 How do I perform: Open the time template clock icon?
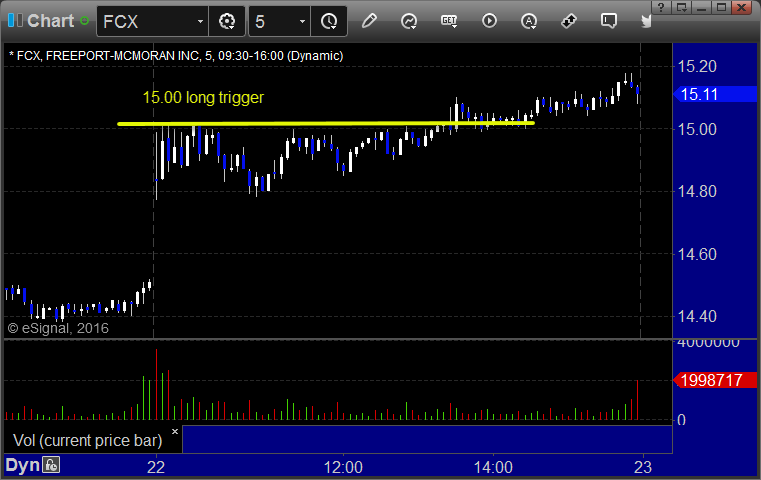(329, 21)
